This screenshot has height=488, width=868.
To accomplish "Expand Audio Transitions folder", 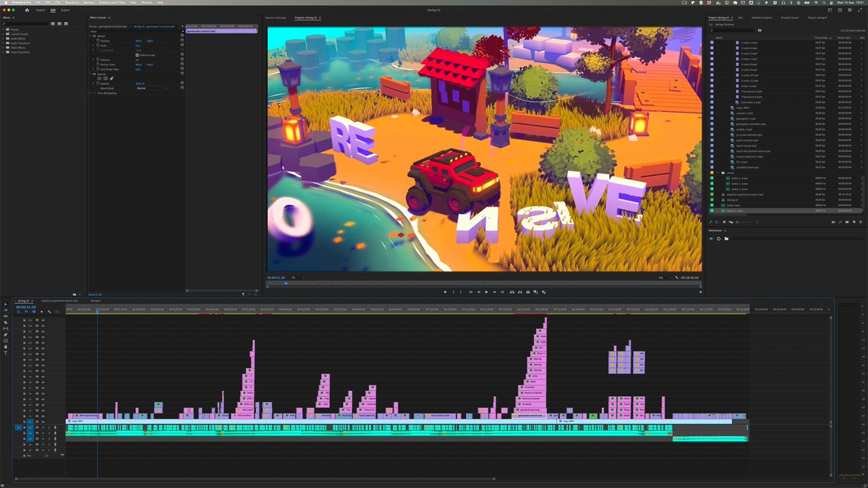I will 4,43.
